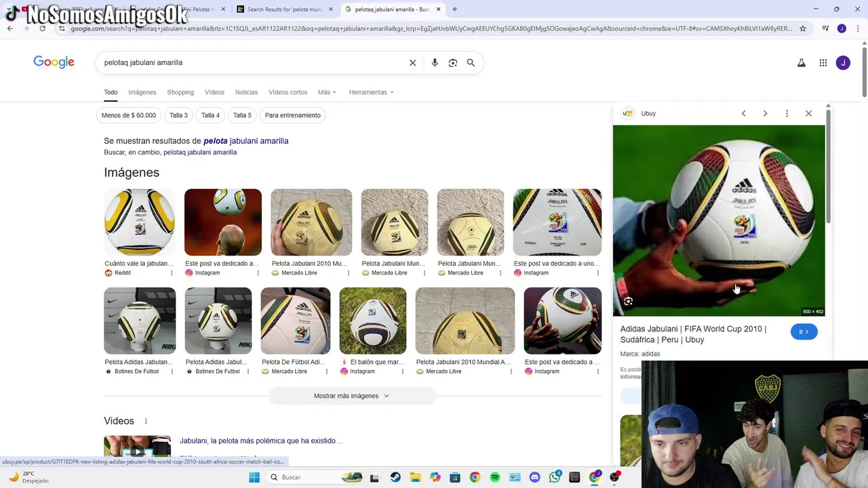Select the Todo results tab
868x488 pixels.
pos(111,92)
